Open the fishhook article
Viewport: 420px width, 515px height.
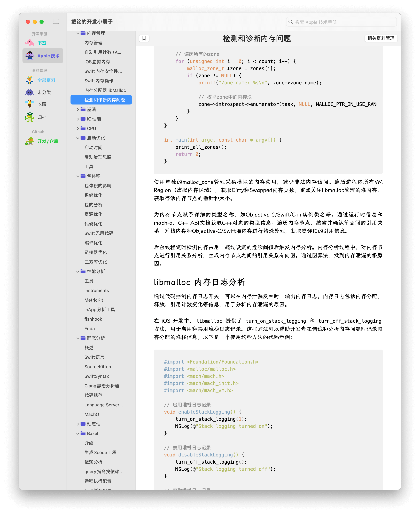(93, 319)
